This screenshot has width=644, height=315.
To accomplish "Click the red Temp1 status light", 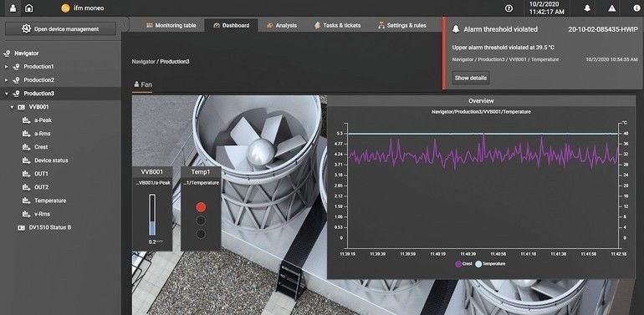I will click(201, 207).
